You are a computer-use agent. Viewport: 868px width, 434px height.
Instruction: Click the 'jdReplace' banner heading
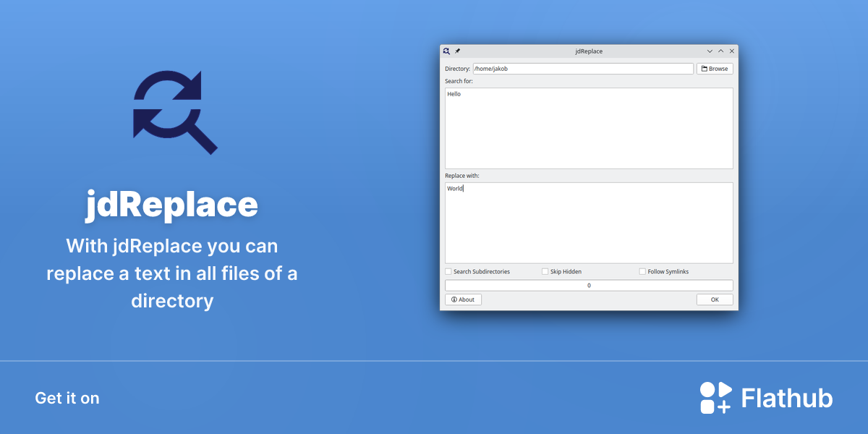172,205
